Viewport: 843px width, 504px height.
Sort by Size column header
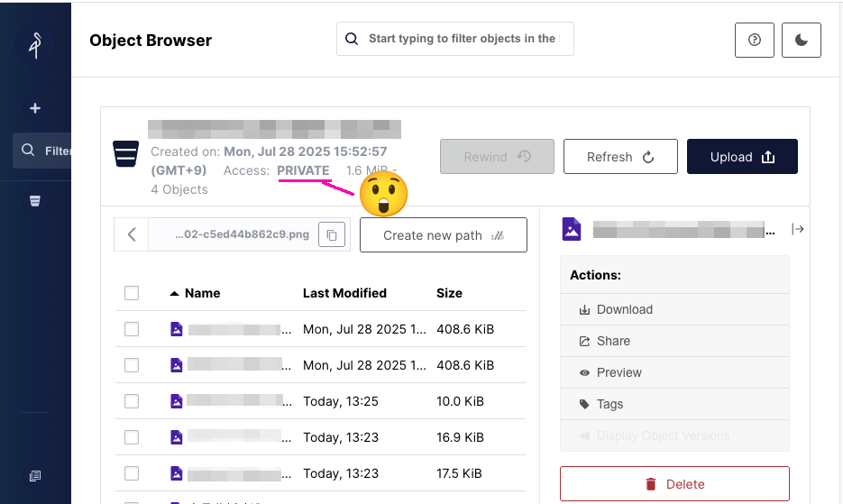click(x=450, y=293)
